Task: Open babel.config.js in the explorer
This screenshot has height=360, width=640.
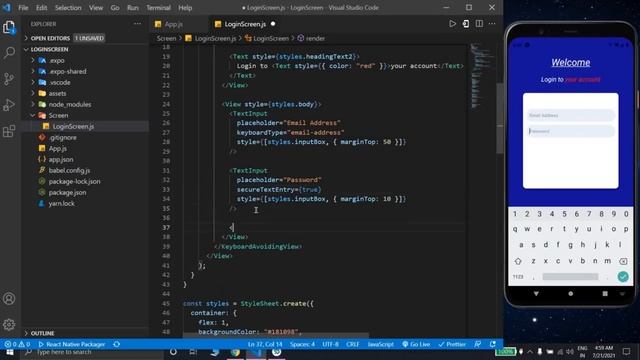Action: point(69,170)
